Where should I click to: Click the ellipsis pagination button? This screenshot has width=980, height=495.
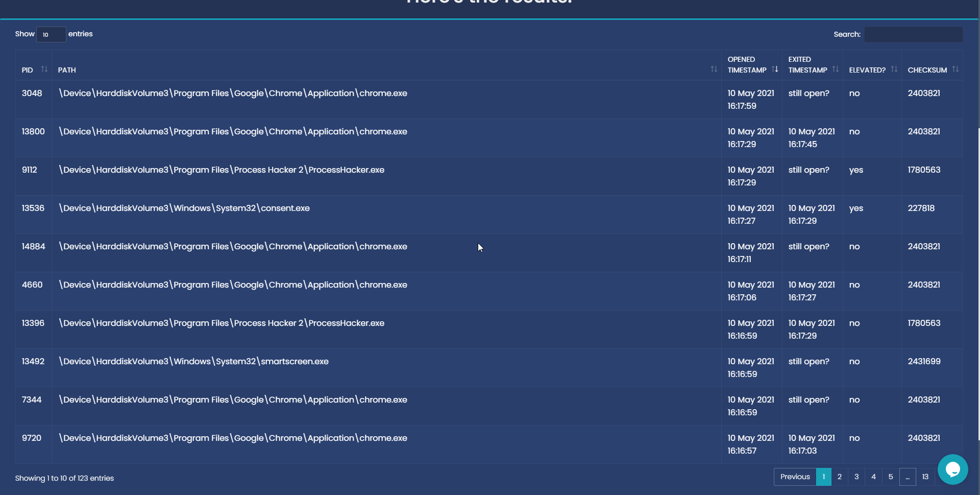(908, 477)
